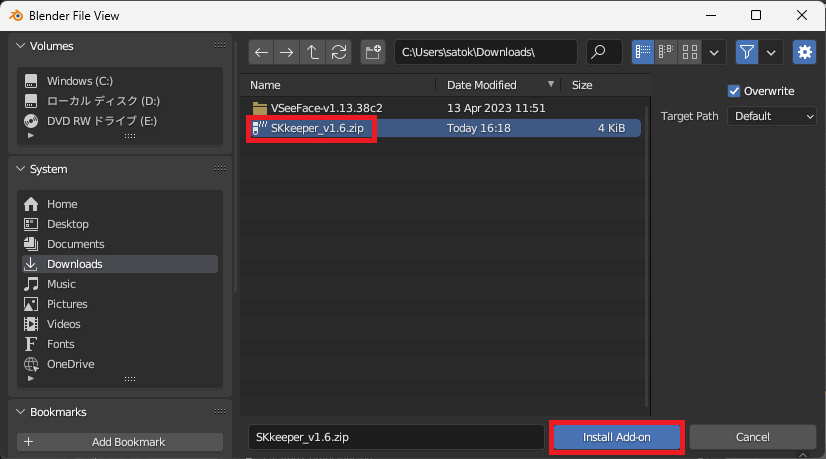This screenshot has width=826, height=459.
Task: Toggle the options gear panel
Action: [x=804, y=52]
